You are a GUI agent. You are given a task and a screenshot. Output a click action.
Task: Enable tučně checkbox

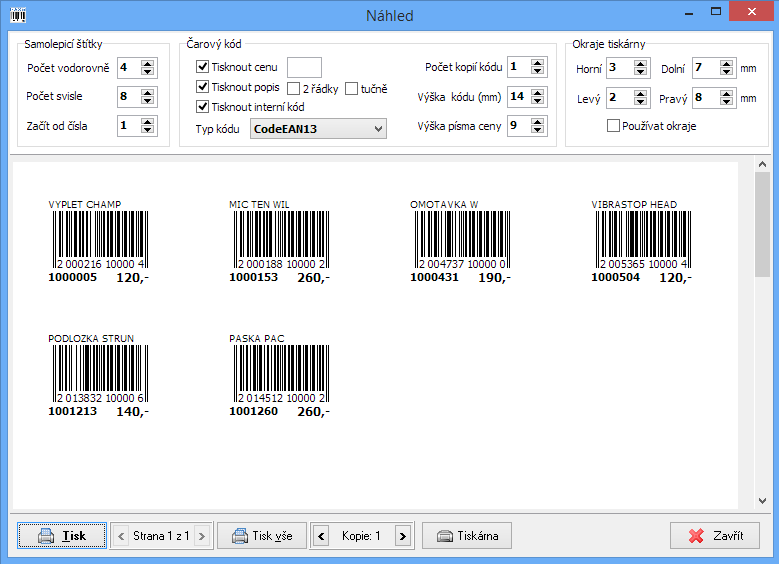click(x=351, y=88)
